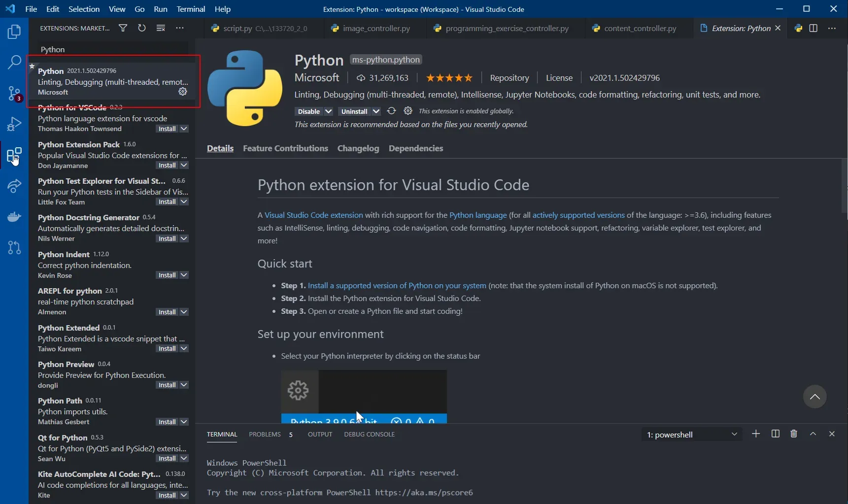Click the sync icon next to Uninstall
Viewport: 848px width, 504px height.
[391, 111]
